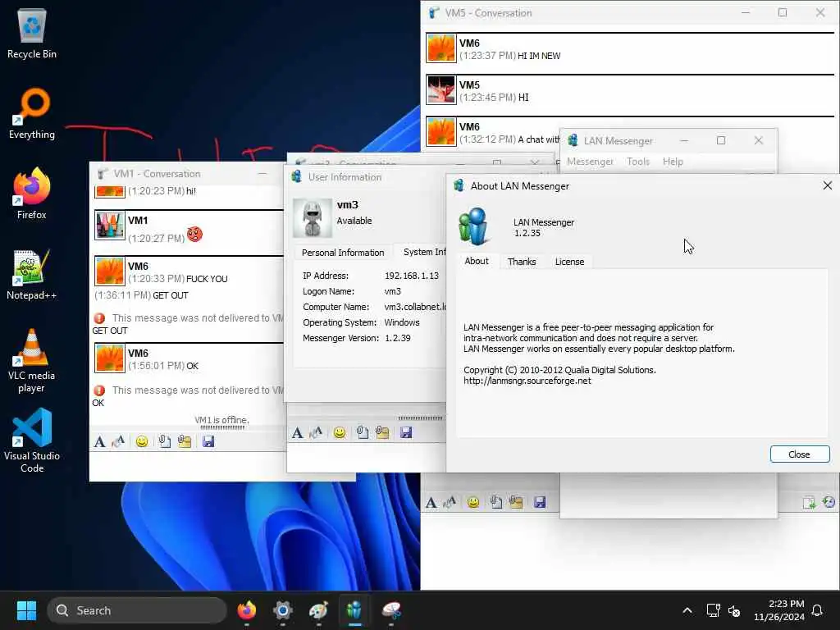The width and height of the screenshot is (840, 630).
Task: Click the network icon in the system tray
Action: point(714,610)
